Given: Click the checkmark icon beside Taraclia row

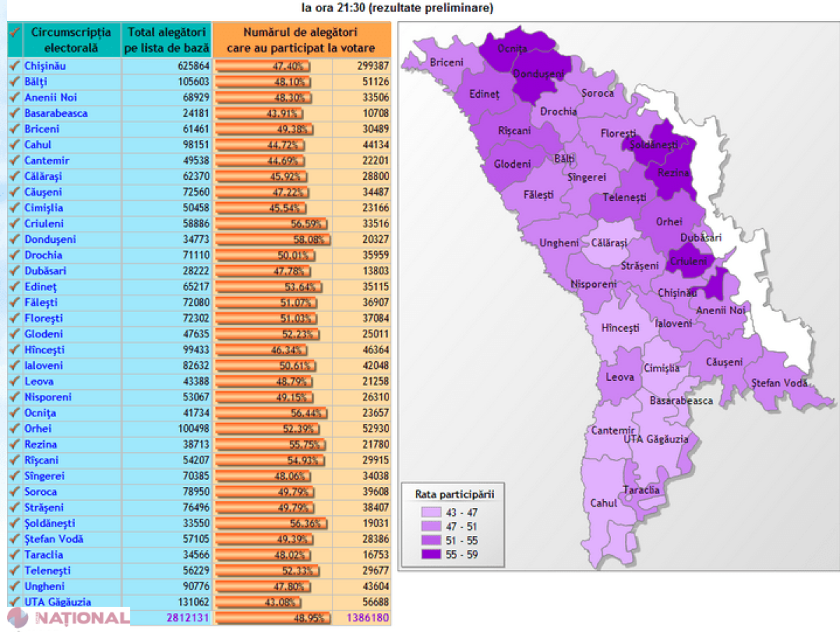Looking at the screenshot, I should pos(15,554).
